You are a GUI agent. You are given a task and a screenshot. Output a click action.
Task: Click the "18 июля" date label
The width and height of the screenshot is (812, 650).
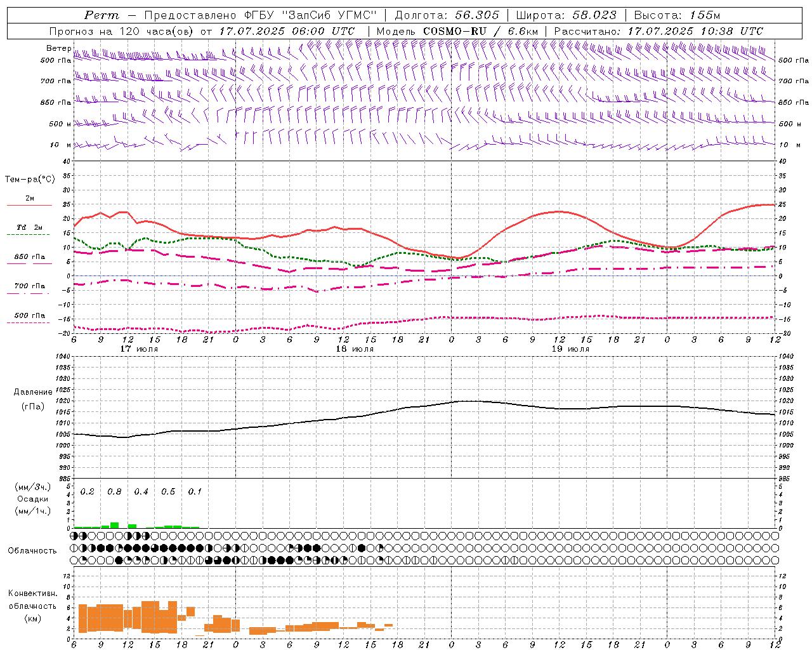pos(355,349)
